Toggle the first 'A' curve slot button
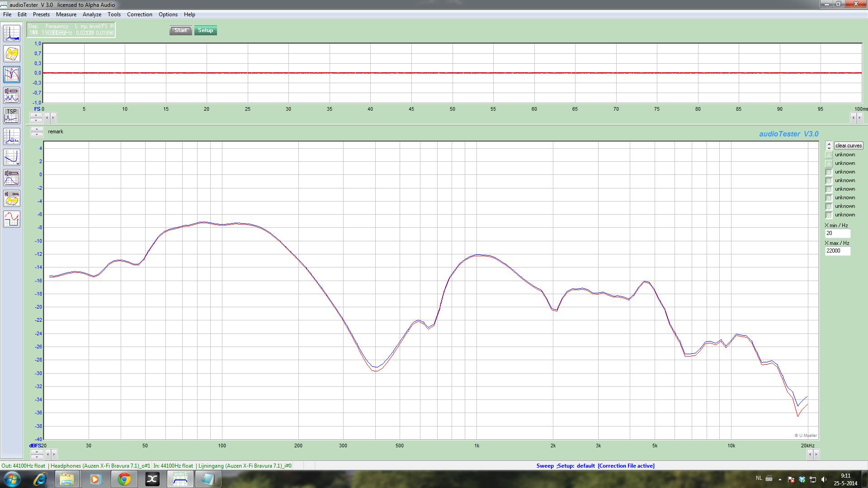The height and width of the screenshot is (488, 868). pos(829,155)
